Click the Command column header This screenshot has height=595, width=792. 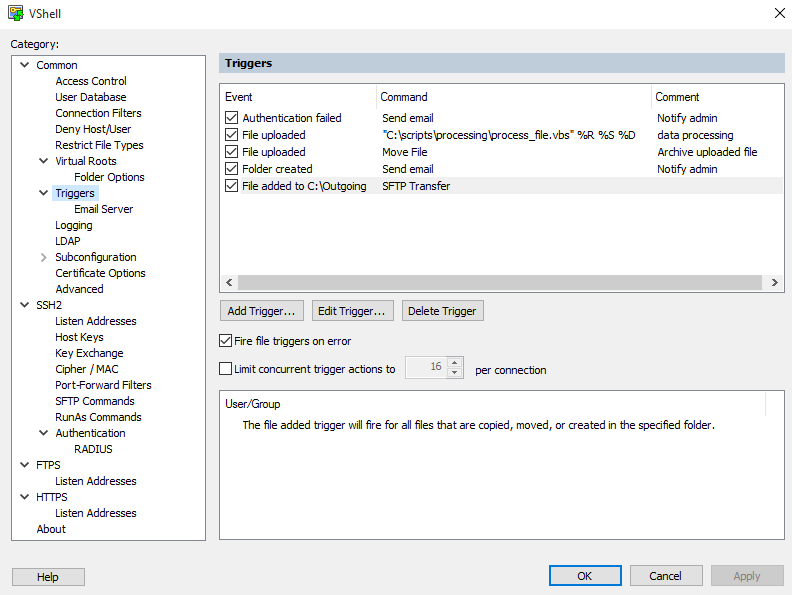514,97
